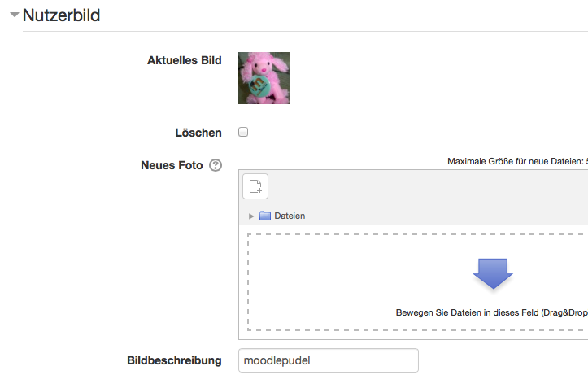
Task: Tick the Löschen checkbox
Action: tap(243, 132)
